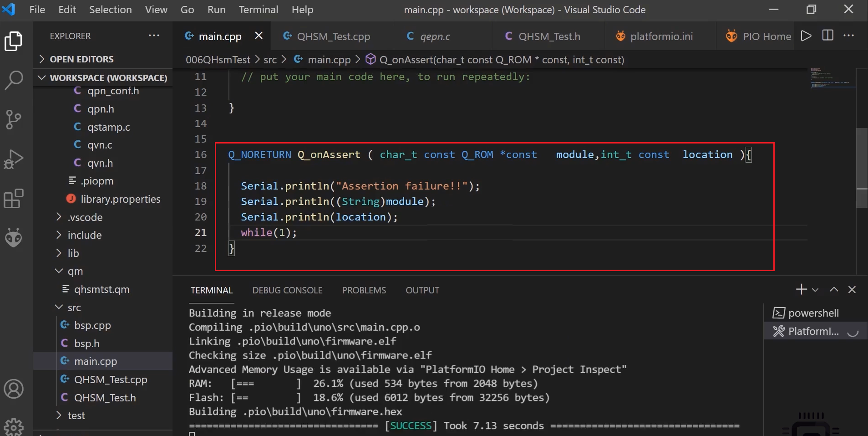Run the current file with the play icon
This screenshot has width=868, height=436.
click(x=806, y=36)
